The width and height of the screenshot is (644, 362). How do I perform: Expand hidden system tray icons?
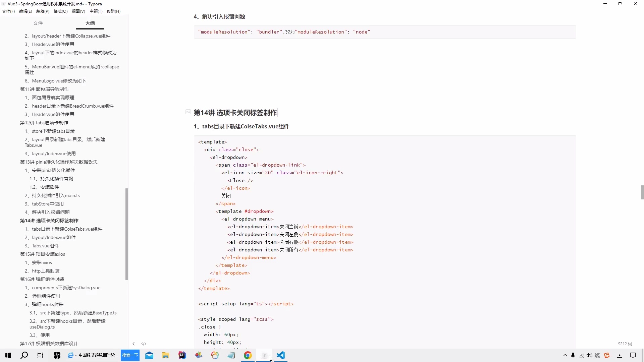565,355
